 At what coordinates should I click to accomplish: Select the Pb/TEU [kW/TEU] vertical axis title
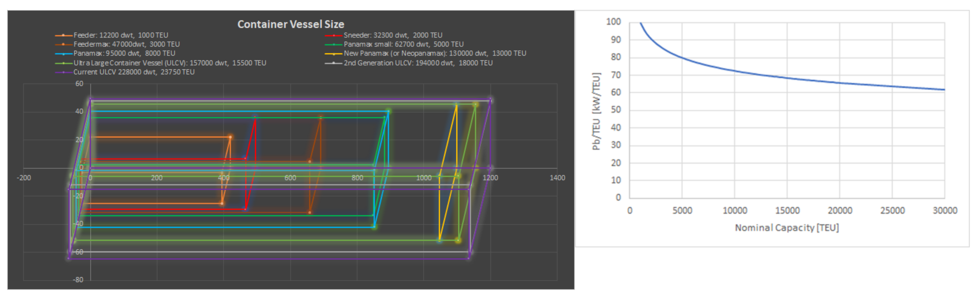click(x=596, y=111)
